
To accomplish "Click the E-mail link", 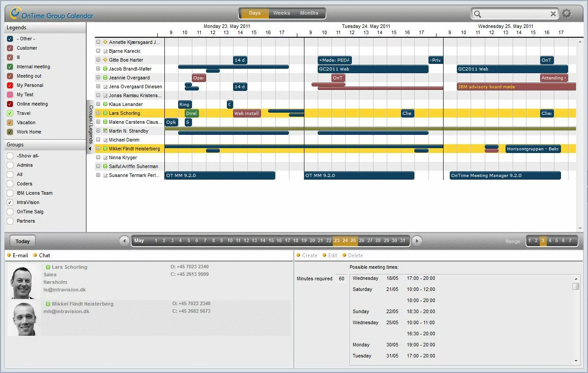I will pyautogui.click(x=20, y=255).
